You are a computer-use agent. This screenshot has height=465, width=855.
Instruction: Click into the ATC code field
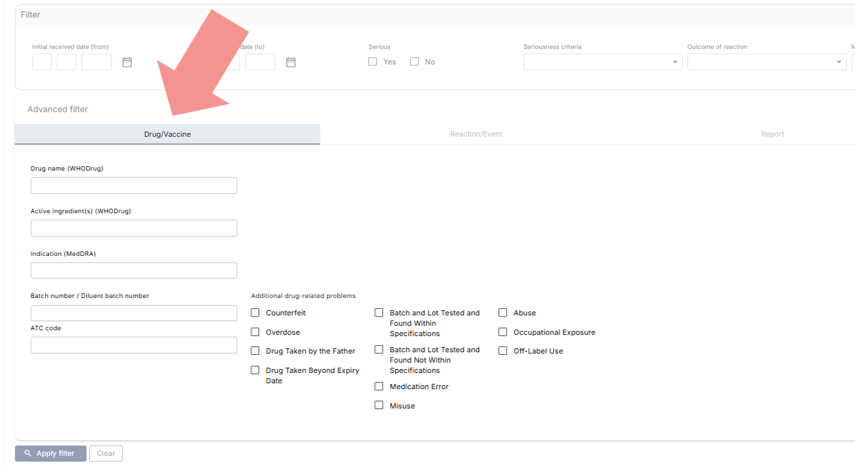tap(134, 345)
